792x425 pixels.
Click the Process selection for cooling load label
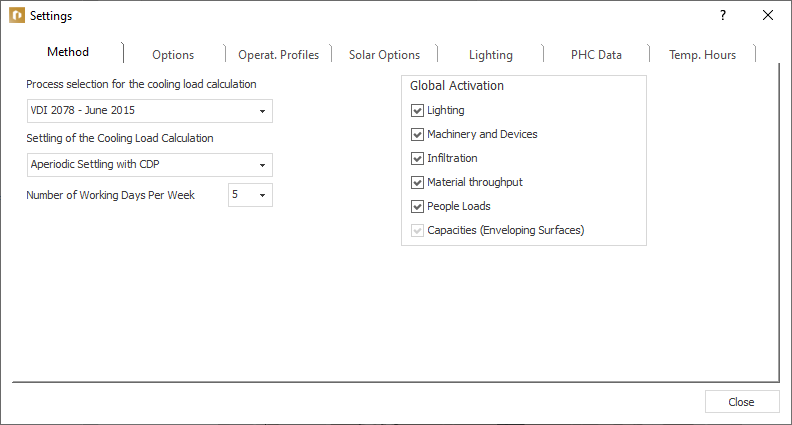point(141,84)
